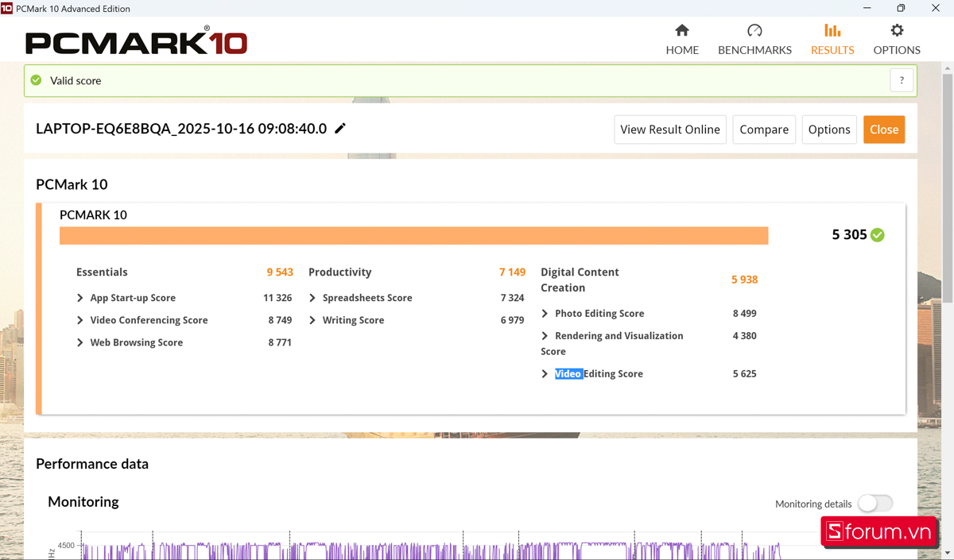Click Digital Content Creation score 5 938
The width and height of the screenshot is (954, 560).
pyautogui.click(x=744, y=280)
